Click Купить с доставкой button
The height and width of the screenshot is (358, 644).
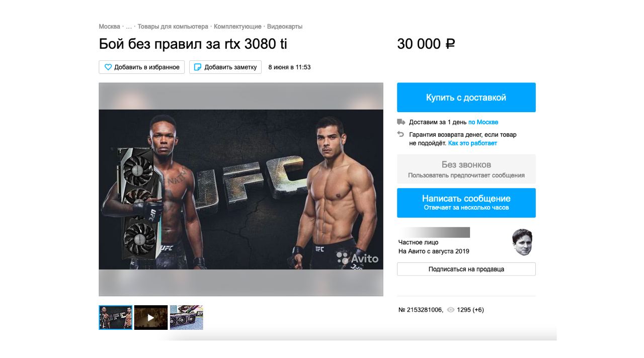coord(466,98)
